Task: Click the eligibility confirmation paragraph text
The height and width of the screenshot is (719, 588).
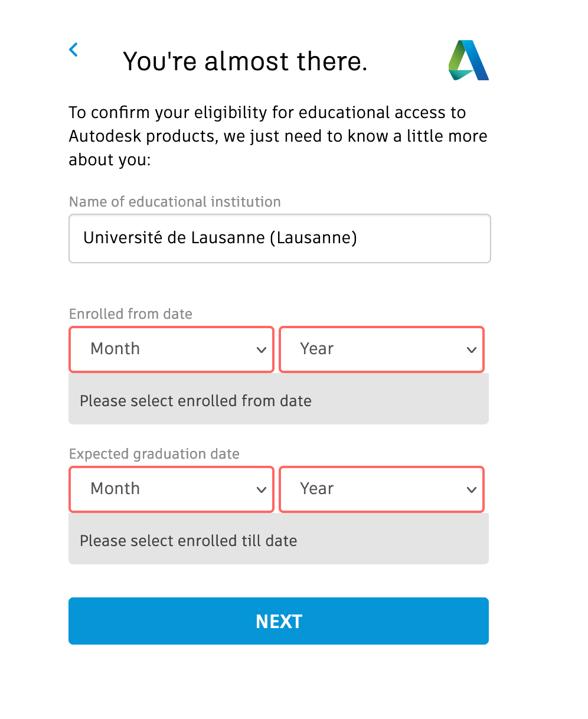Action: 277,136
